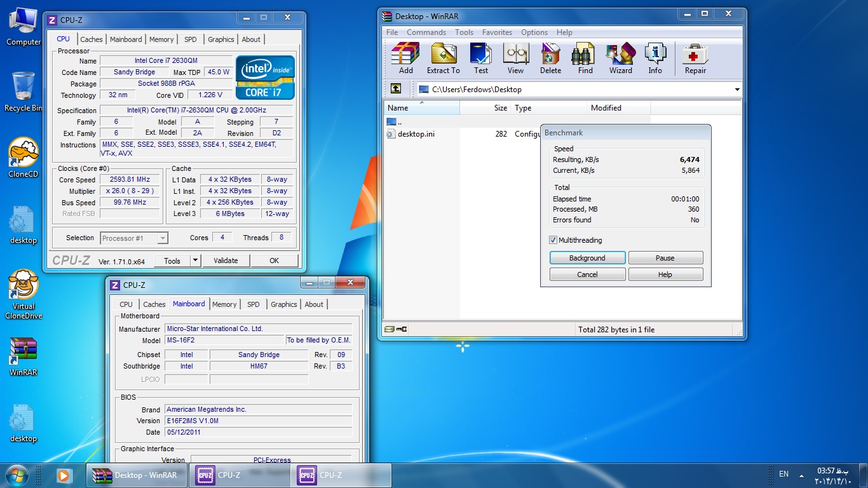Viewport: 868px width, 488px height.
Task: Click CPU-Z title bar icon of CPU window
Action: pyautogui.click(x=52, y=20)
